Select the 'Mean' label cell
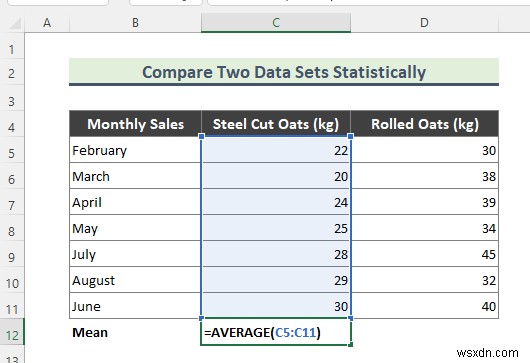This screenshot has width=530, height=363. click(135, 332)
